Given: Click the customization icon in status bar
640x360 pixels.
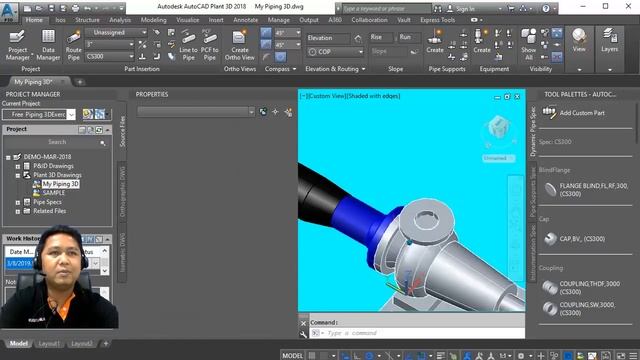Looking at the screenshot, I should pos(633,356).
